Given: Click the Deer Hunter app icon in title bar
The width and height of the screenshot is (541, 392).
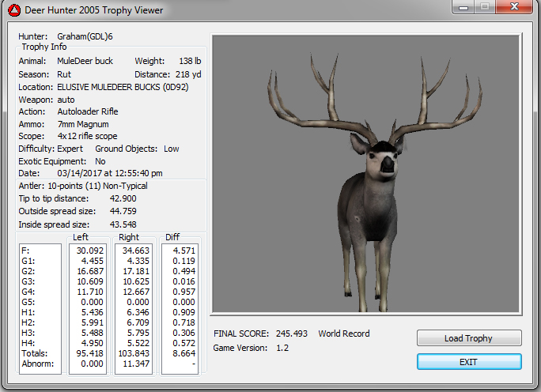Looking at the screenshot, I should point(13,10).
